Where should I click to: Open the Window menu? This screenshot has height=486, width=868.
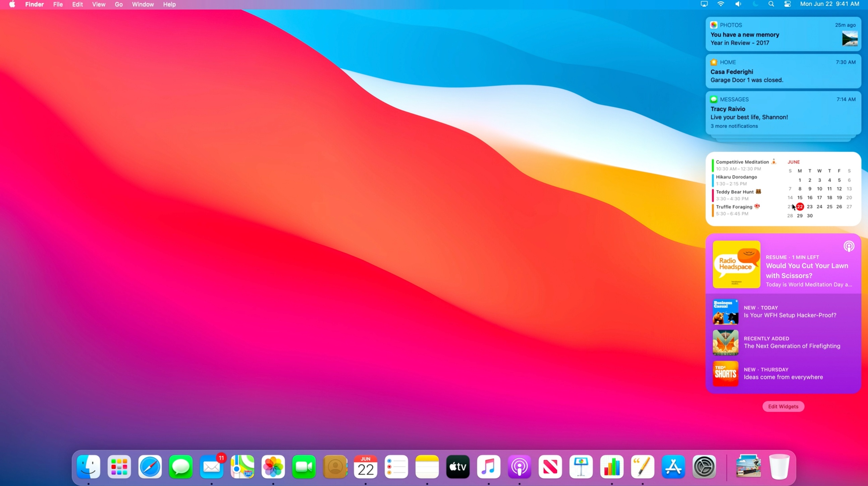pos(143,4)
